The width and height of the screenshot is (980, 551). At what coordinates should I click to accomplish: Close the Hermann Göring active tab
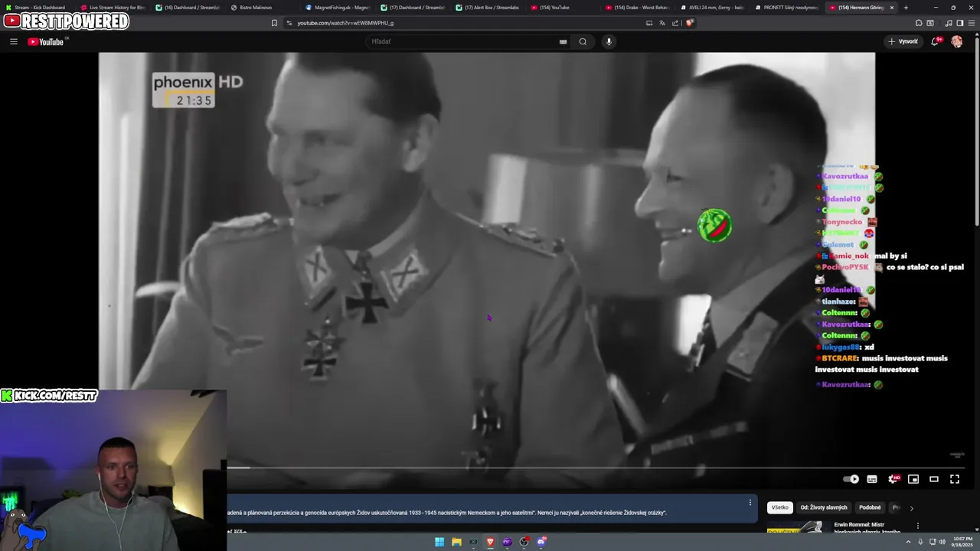coord(891,8)
